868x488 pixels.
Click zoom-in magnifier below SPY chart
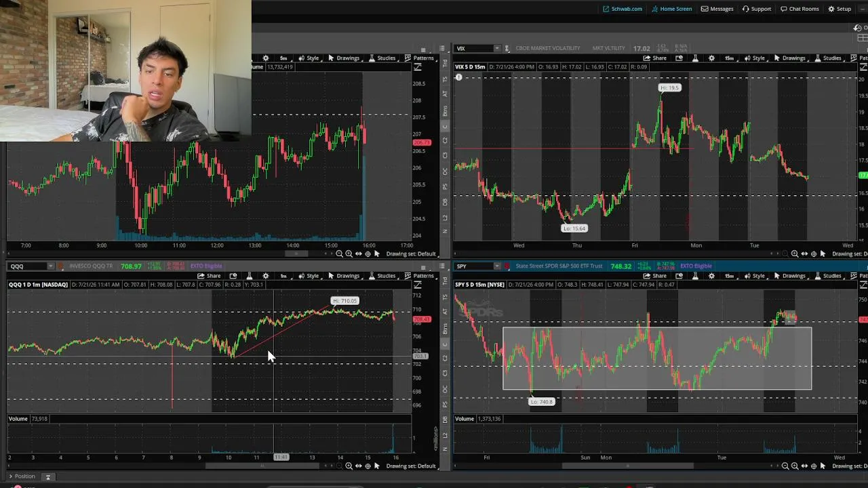pos(794,466)
